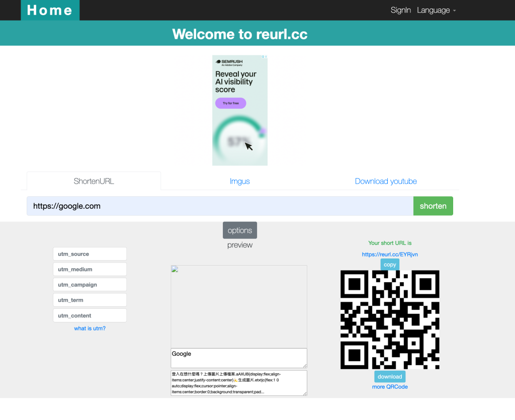The width and height of the screenshot is (515, 420).
Task: Click into utm_term field
Action: point(90,300)
